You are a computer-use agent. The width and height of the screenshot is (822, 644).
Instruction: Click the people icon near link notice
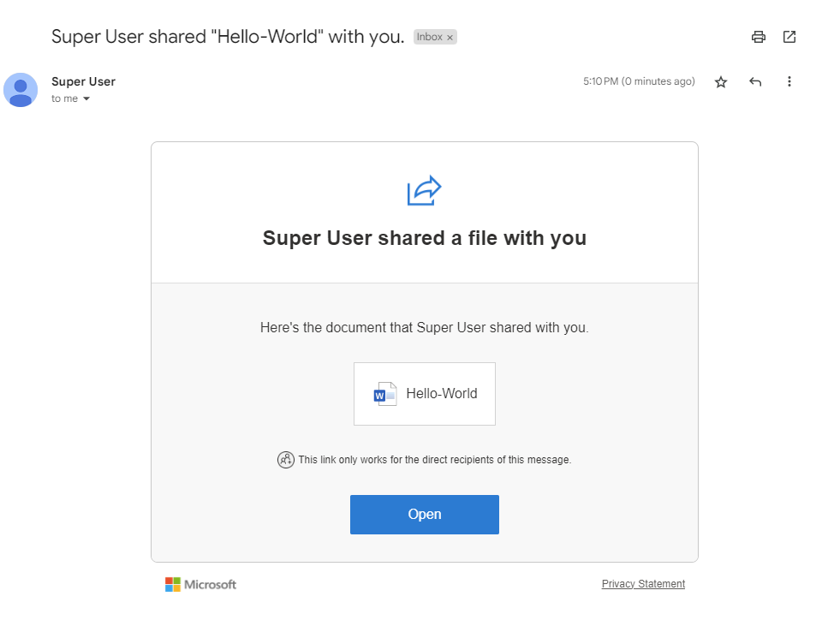coord(286,460)
